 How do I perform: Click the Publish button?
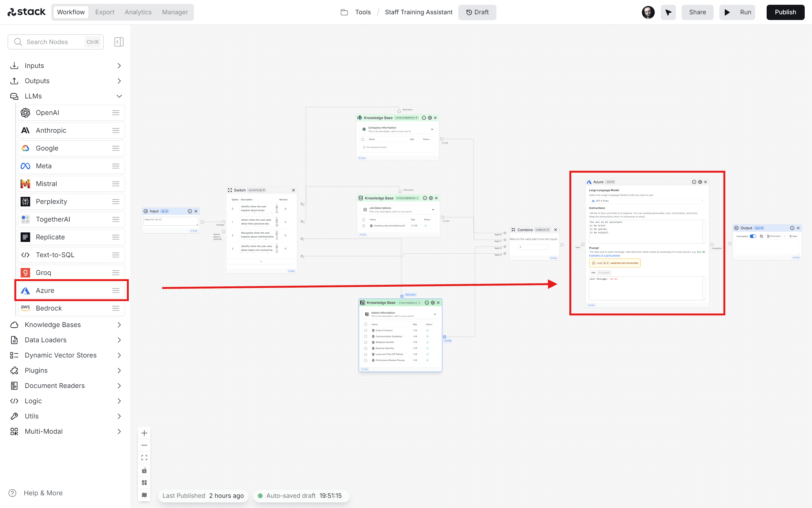coord(785,12)
